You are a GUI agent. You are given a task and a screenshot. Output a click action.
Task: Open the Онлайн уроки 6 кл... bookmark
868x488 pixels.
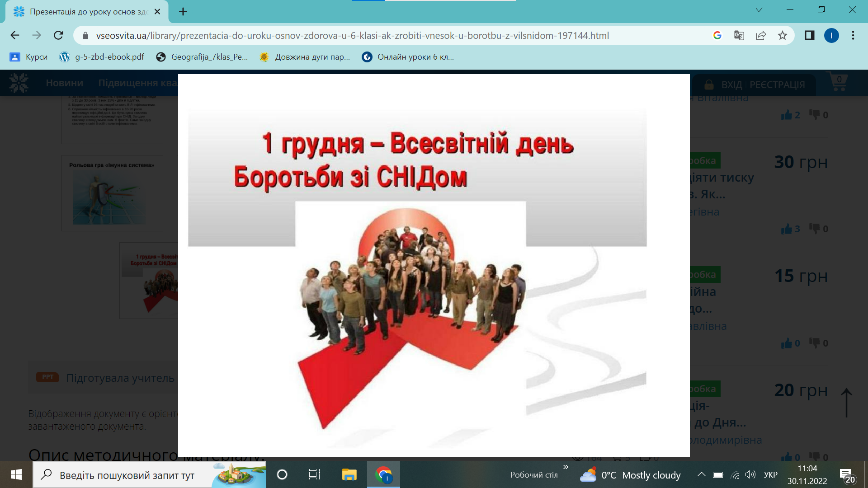point(408,57)
